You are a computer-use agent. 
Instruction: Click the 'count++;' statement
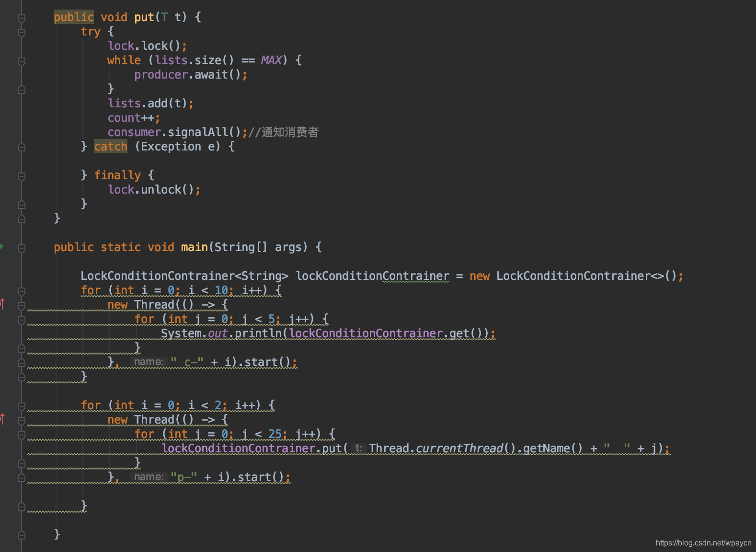pyautogui.click(x=134, y=118)
